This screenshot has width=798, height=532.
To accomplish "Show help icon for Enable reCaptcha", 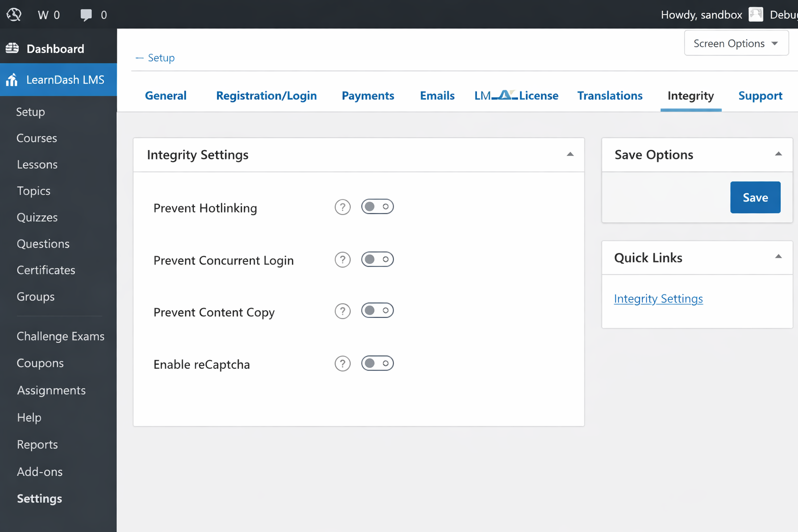I will tap(342, 364).
